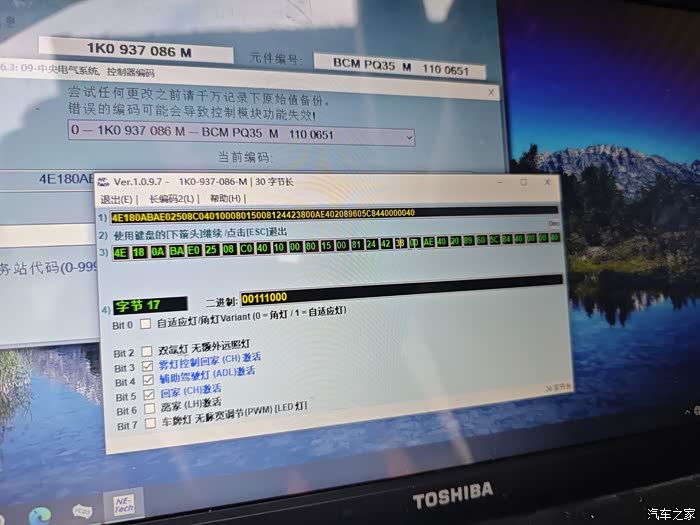
Task: Uncheck Bit 4 辅助驾驶灯 (ADL) 激活
Action: (x=148, y=380)
